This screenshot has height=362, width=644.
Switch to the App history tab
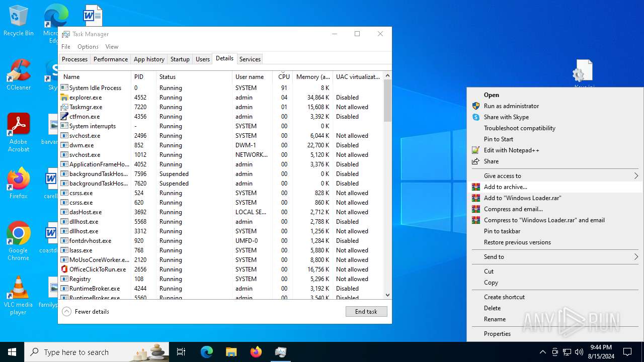149,59
